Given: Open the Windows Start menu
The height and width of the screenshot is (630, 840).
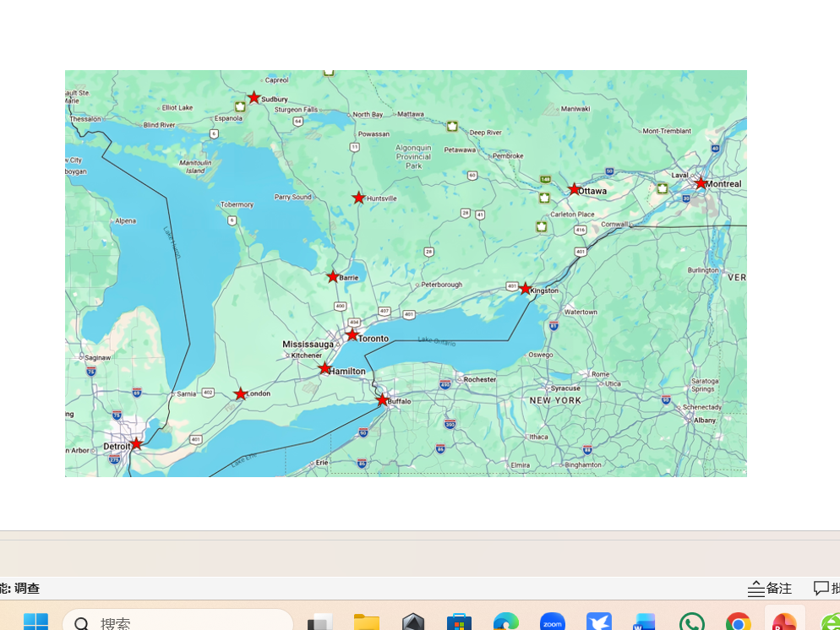Looking at the screenshot, I should 35,622.
